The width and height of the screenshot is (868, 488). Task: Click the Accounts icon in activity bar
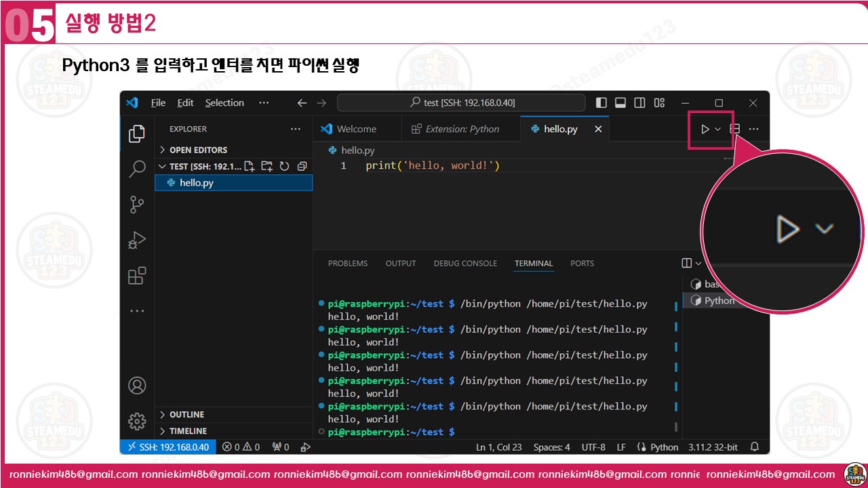(x=137, y=386)
